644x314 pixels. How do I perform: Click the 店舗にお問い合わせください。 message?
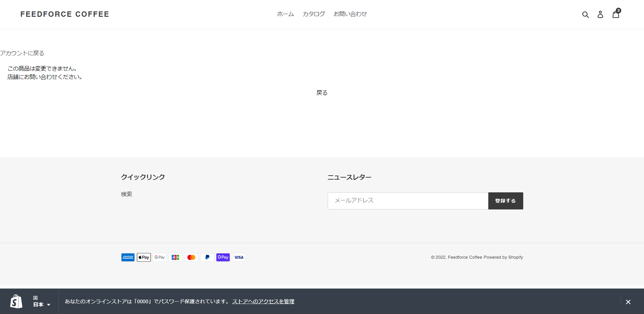click(45, 77)
